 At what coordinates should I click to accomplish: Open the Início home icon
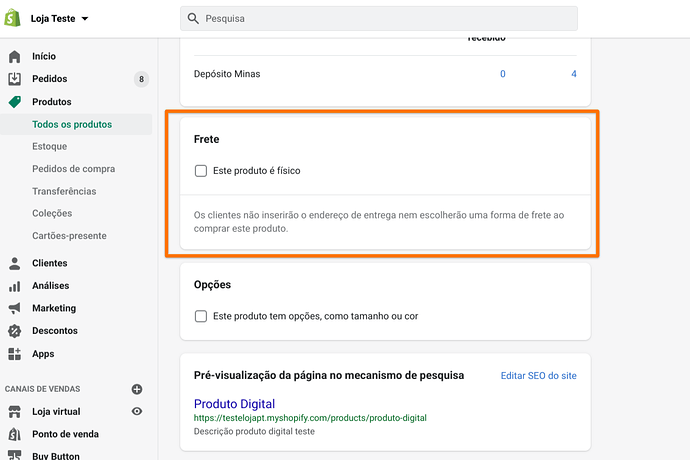click(x=15, y=57)
